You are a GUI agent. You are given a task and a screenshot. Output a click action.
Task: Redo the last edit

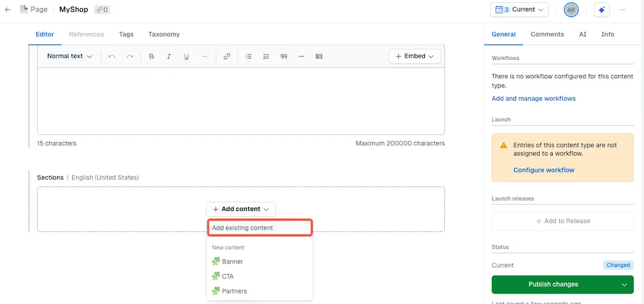pyautogui.click(x=129, y=56)
